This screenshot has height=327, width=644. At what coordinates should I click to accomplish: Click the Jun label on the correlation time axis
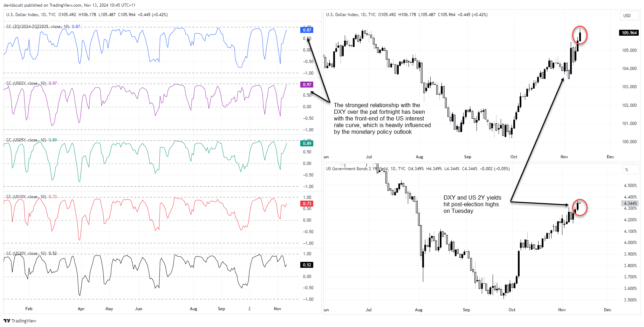139,309
